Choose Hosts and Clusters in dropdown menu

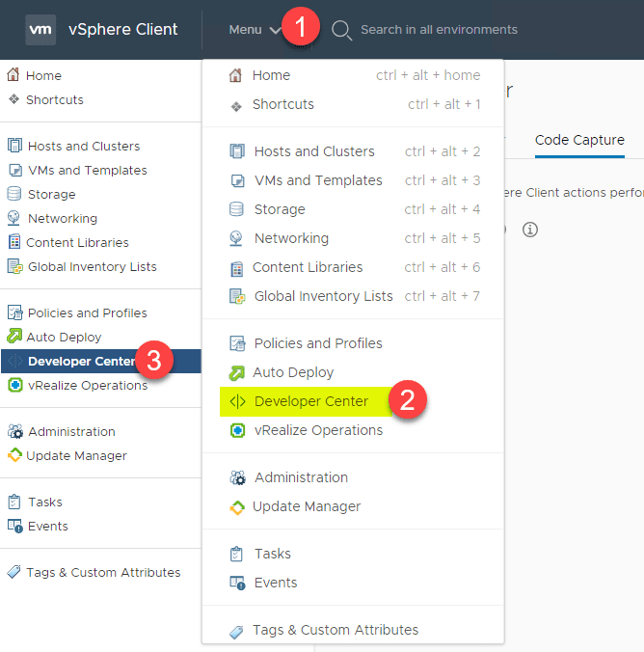354,151
